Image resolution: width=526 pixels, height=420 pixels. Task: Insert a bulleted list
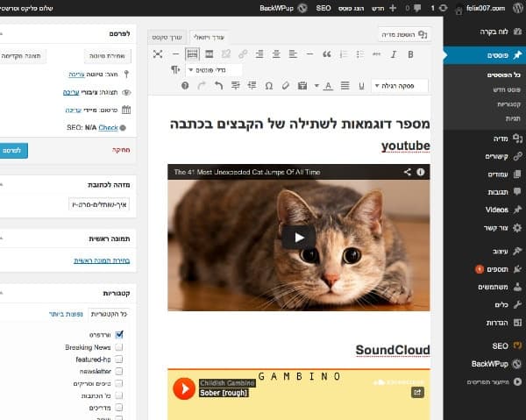click(x=360, y=54)
